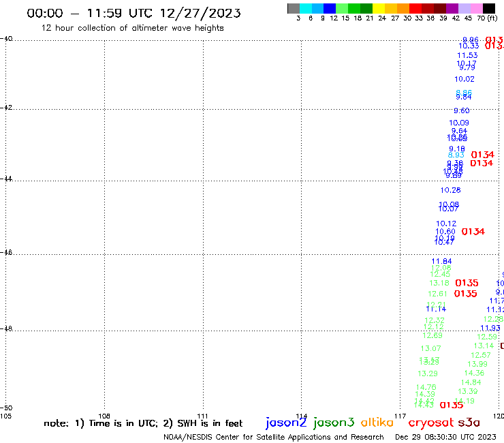Click the note about UTC time and SWH feet
Screen dimensions: 504x443
click(x=143, y=423)
